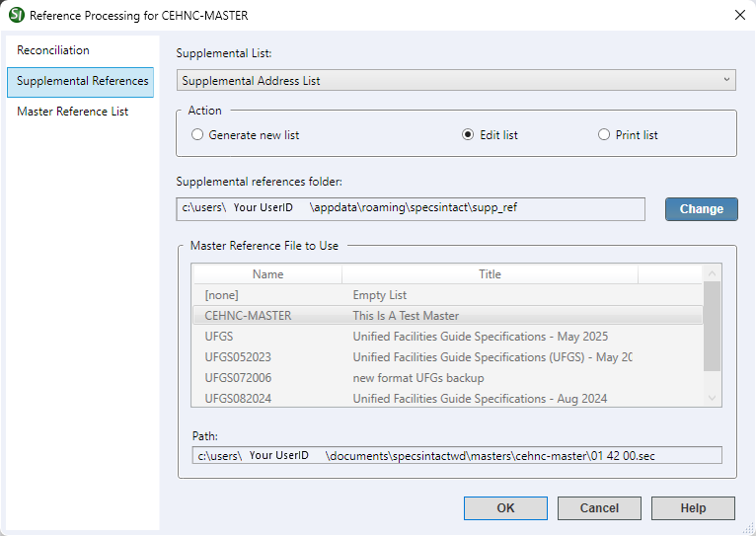Close the Reference Processing dialog
Viewport: 756px width, 536px height.
tap(740, 15)
